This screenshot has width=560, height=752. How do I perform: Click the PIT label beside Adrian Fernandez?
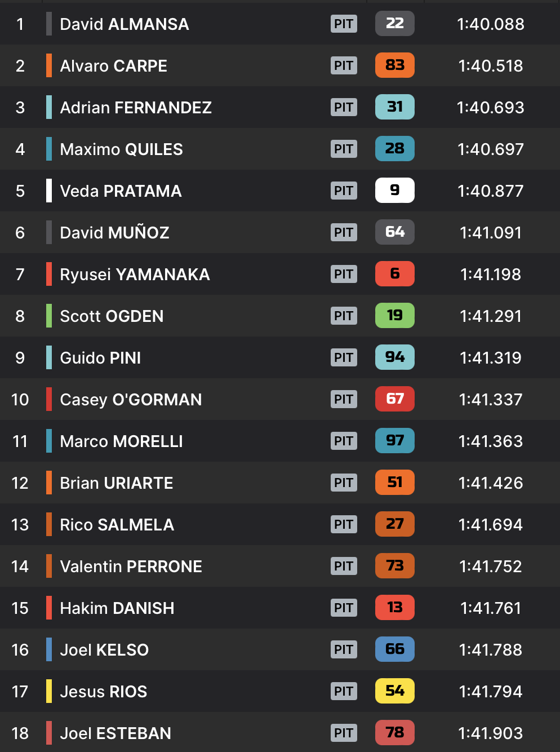(x=344, y=107)
